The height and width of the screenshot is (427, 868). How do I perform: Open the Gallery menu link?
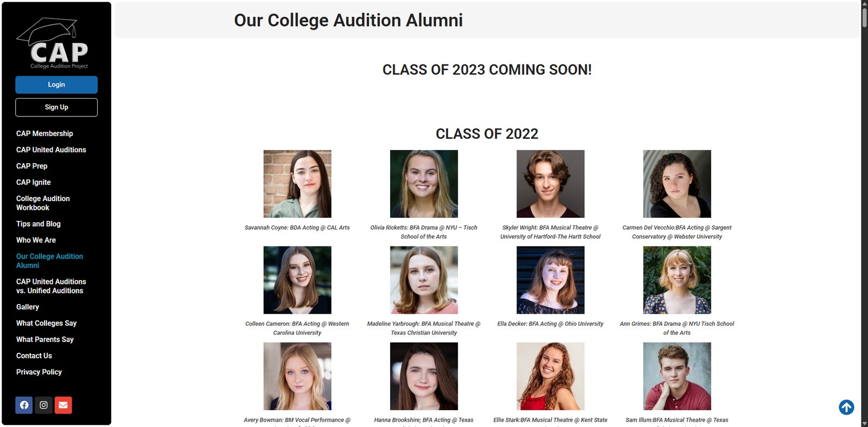pyautogui.click(x=28, y=307)
